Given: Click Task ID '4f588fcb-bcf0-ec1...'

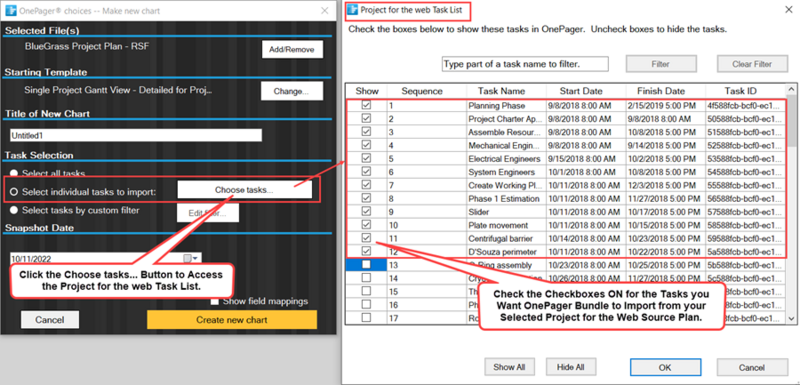Looking at the screenshot, I should [x=745, y=106].
